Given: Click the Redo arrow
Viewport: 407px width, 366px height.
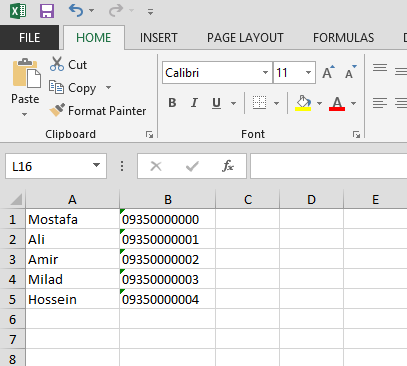Looking at the screenshot, I should tap(116, 11).
